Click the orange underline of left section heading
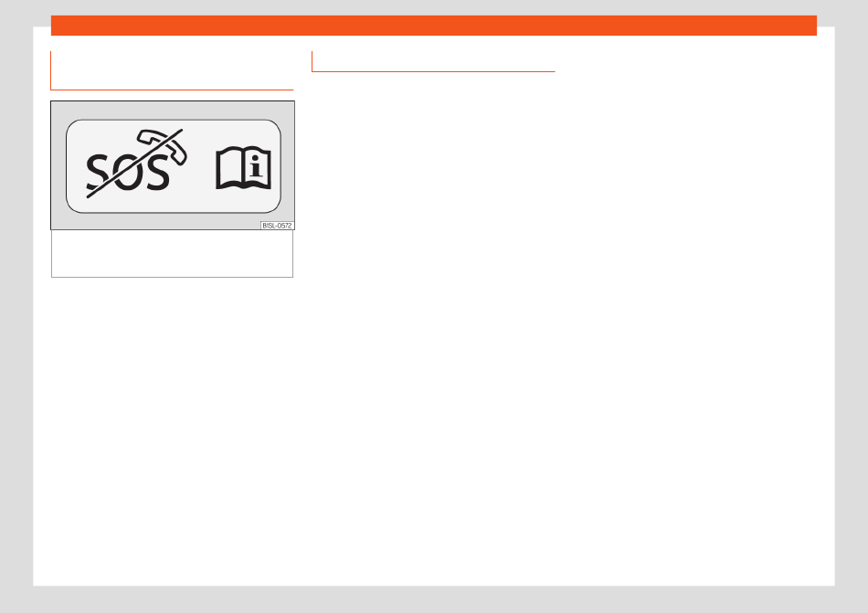Image resolution: width=868 pixels, height=613 pixels. pos(172,90)
